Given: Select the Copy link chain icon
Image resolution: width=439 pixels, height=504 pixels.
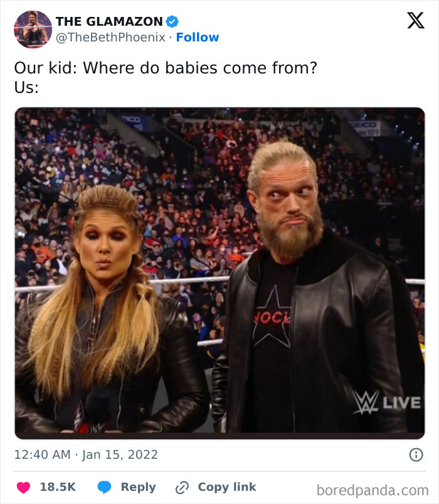Looking at the screenshot, I should [182, 486].
